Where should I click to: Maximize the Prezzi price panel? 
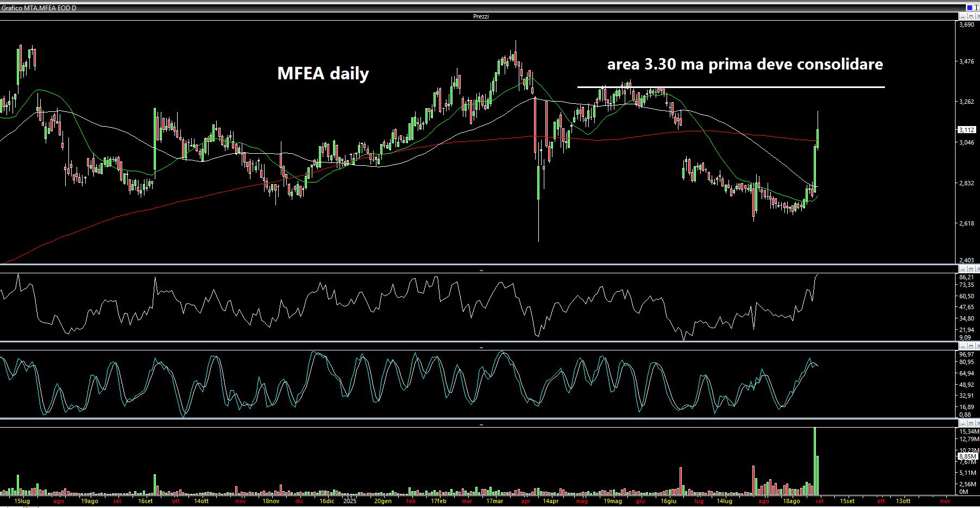tap(970, 16)
